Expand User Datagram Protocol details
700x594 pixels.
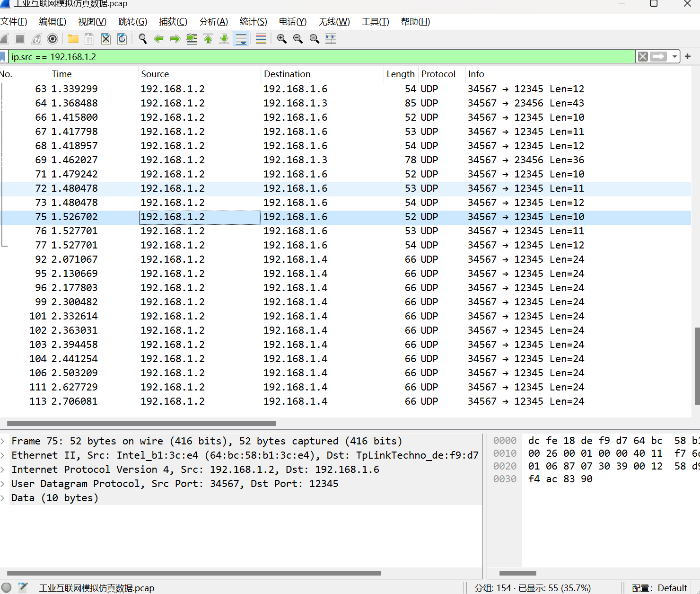coord(3,484)
